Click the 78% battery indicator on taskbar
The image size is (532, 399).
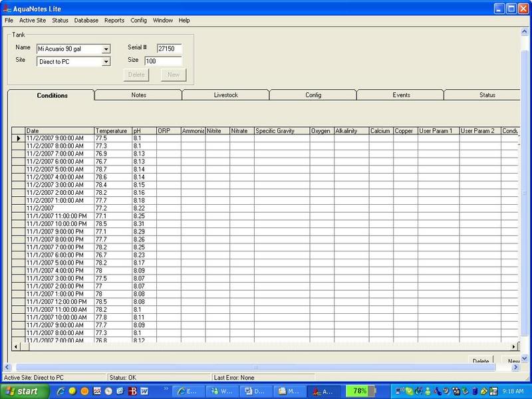tap(360, 391)
